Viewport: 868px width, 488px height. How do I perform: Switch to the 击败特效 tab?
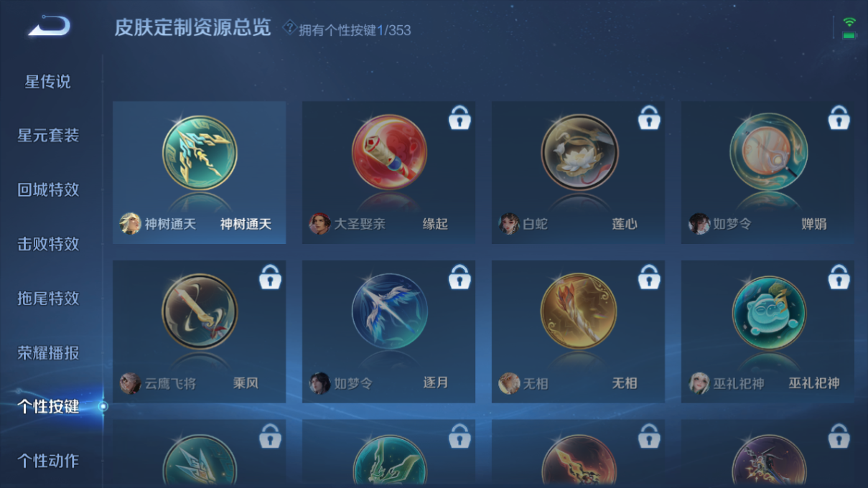48,244
